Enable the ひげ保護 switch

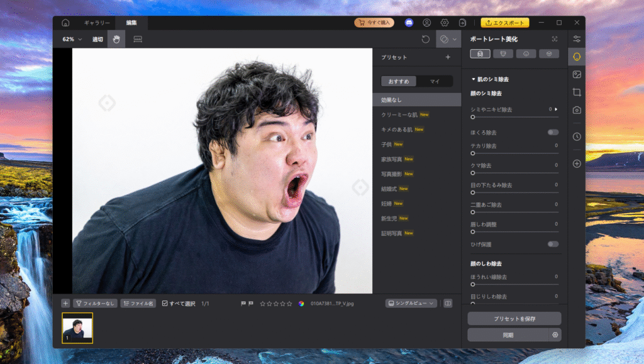click(553, 244)
